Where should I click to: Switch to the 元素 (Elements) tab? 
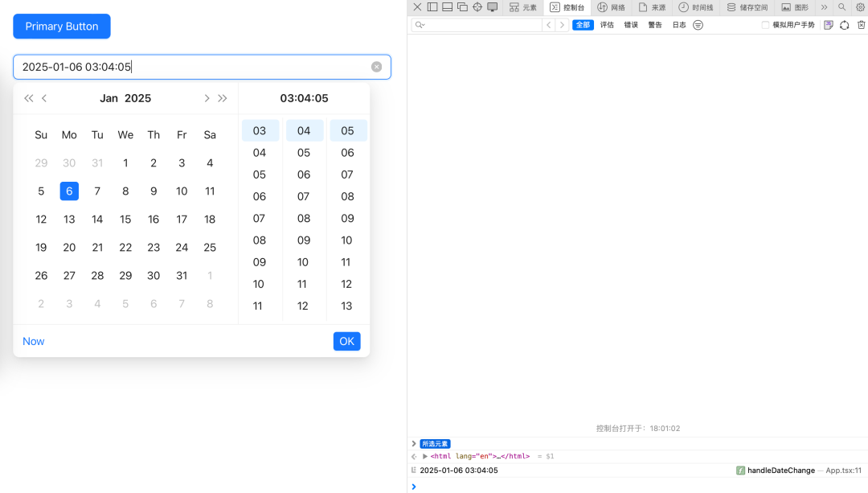click(523, 7)
